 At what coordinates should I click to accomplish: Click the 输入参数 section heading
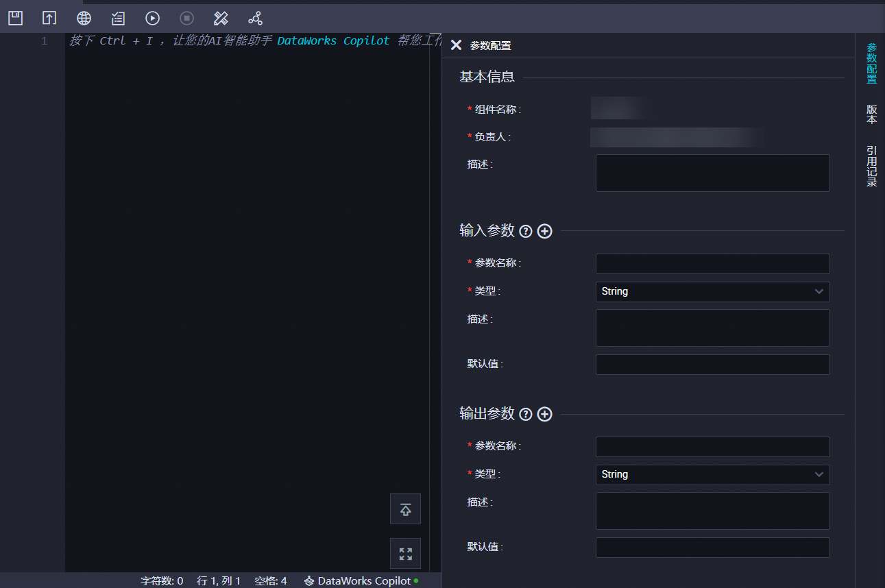click(x=487, y=231)
